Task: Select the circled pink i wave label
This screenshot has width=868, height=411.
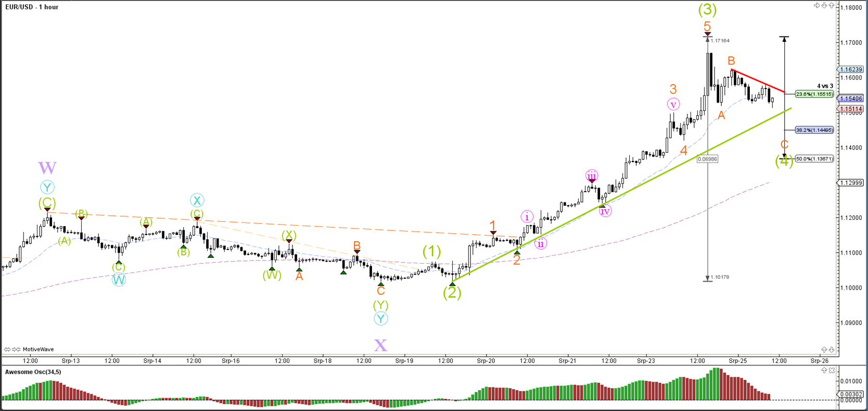Action: click(527, 217)
